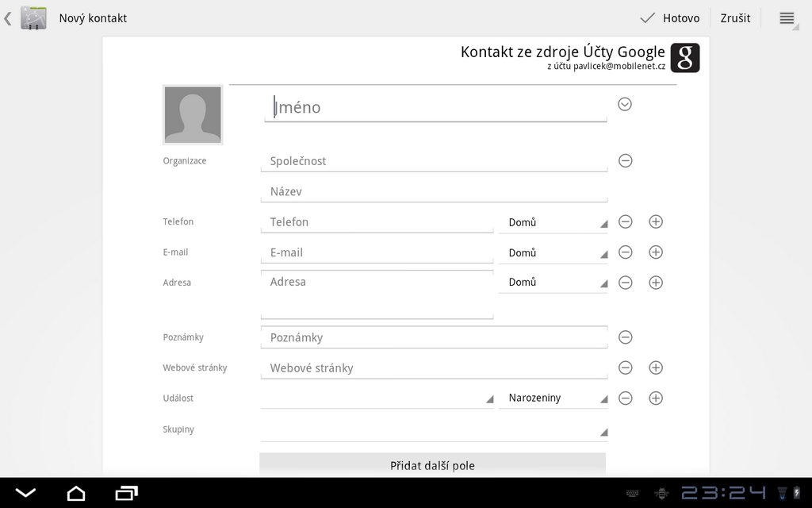Focus the Společnost input field
812x508 pixels.
[434, 161]
